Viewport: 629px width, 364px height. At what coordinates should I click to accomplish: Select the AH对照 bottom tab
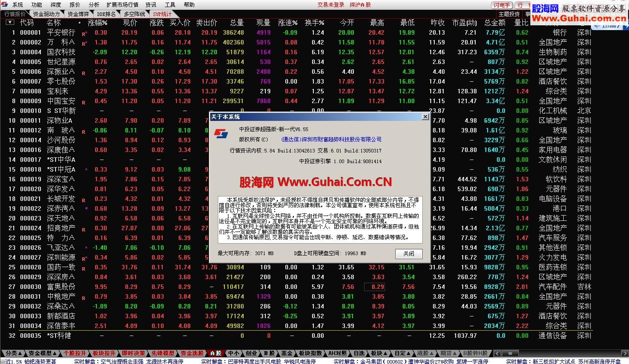(x=337, y=353)
